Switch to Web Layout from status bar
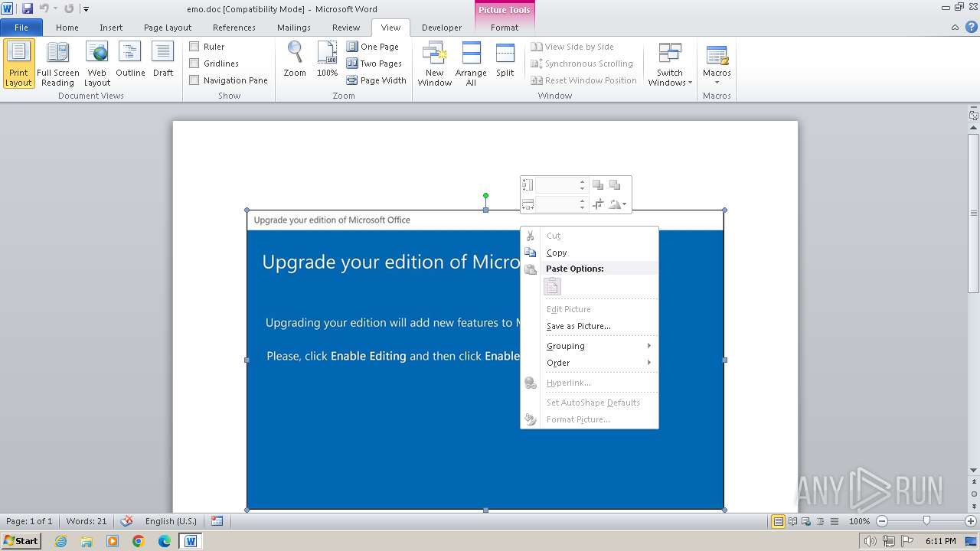Image resolution: width=980 pixels, height=551 pixels. point(805,521)
